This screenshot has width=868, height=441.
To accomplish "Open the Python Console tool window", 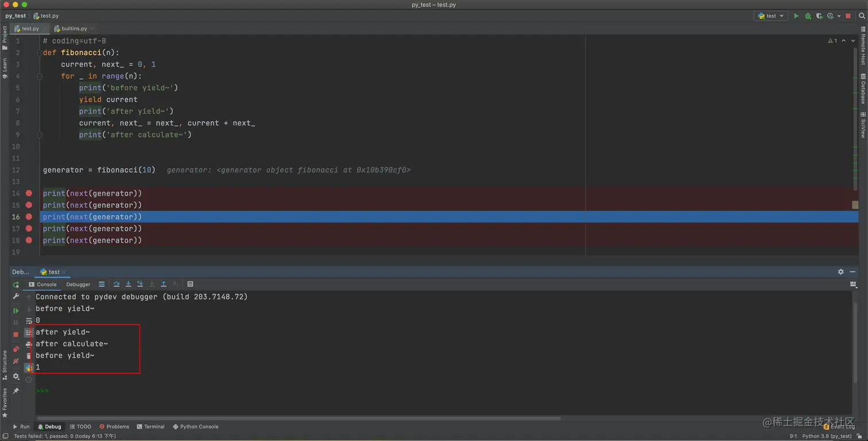I will point(195,427).
